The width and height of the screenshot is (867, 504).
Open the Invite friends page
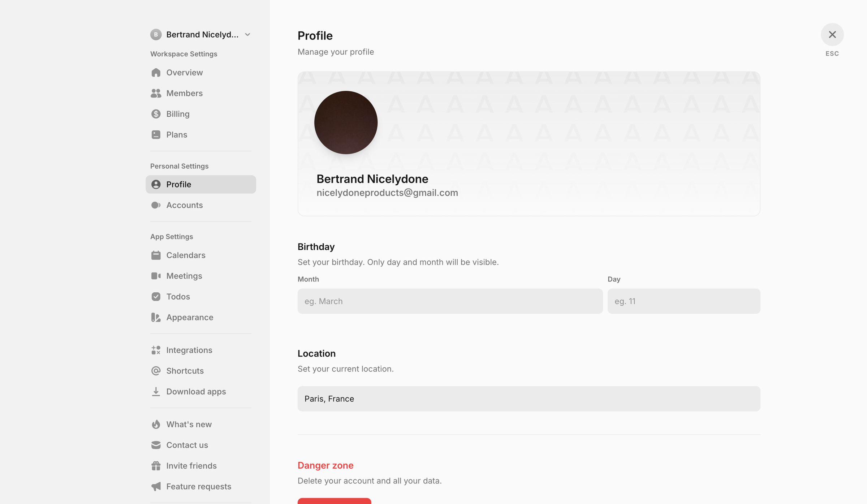pos(200,466)
